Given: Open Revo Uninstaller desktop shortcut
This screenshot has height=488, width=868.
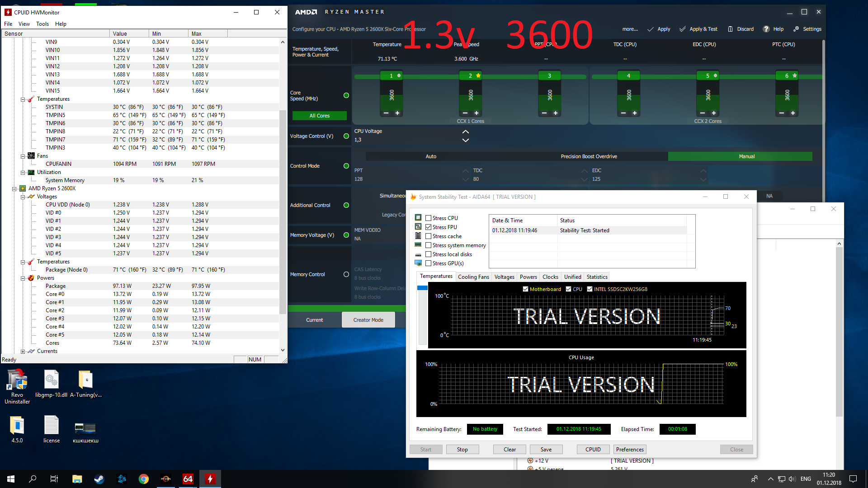Looking at the screenshot, I should point(17,380).
